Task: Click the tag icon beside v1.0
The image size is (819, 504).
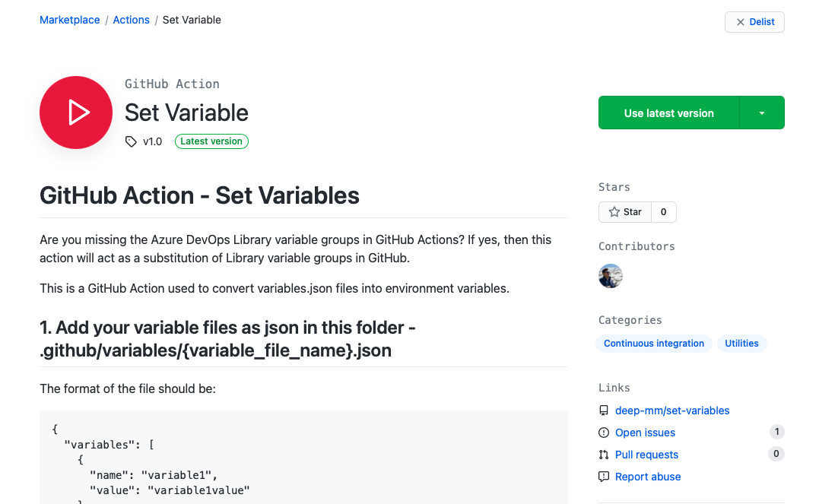Action: 131,141
